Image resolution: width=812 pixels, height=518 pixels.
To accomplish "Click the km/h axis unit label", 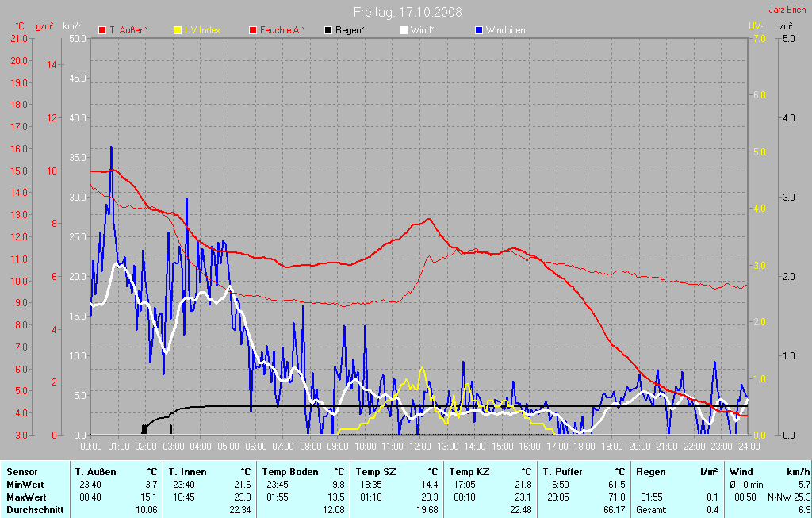I will tap(73, 26).
